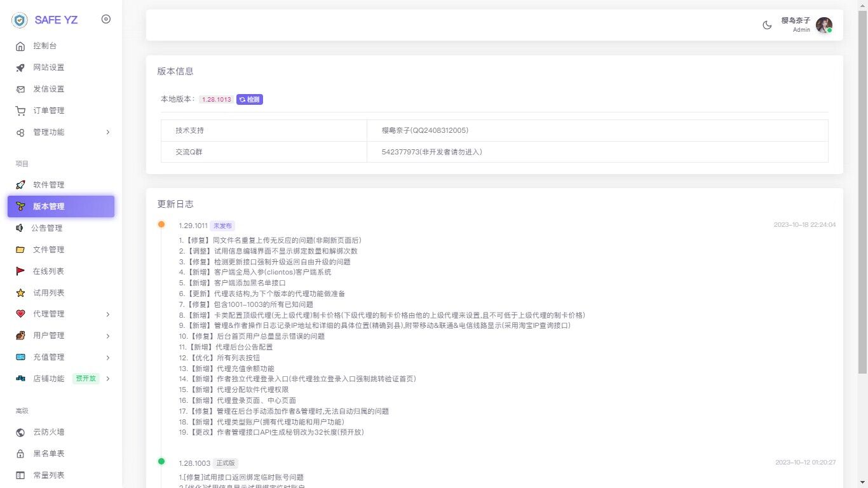Click the page vertical scrollbar
The width and height of the screenshot is (868, 488).
862,191
